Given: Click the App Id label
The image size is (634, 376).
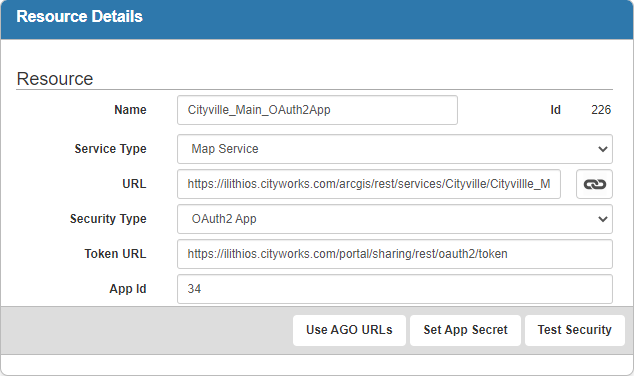Looking at the screenshot, I should (128, 289).
